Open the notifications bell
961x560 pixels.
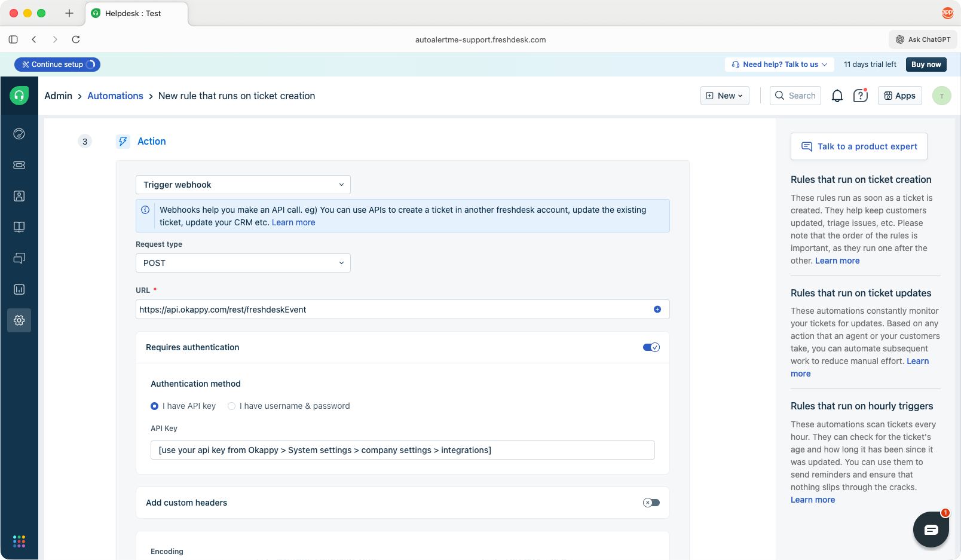tap(837, 96)
